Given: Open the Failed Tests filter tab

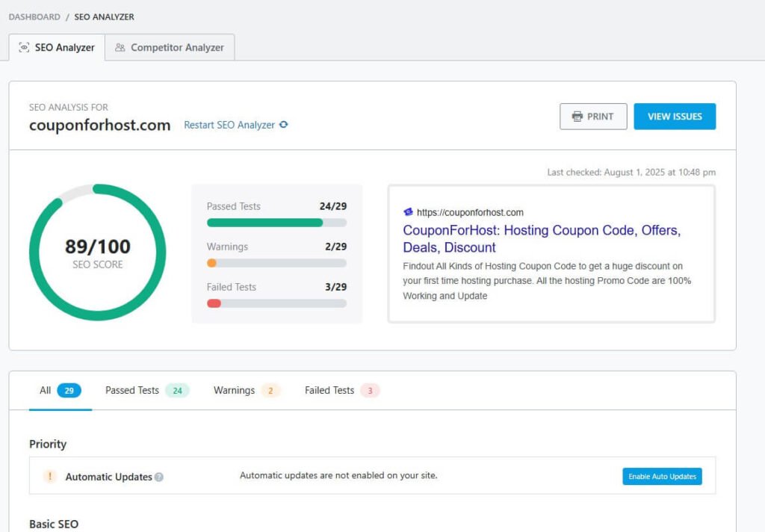Looking at the screenshot, I should [341, 391].
